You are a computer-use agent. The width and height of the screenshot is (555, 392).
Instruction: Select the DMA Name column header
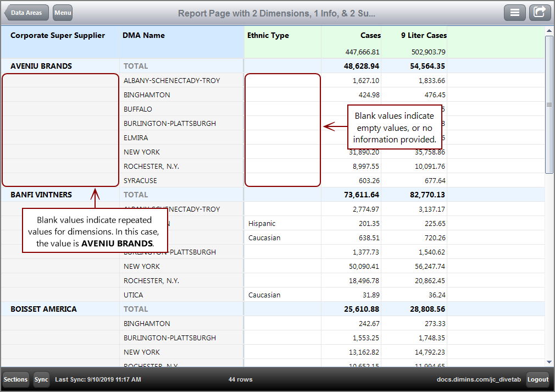click(x=144, y=35)
